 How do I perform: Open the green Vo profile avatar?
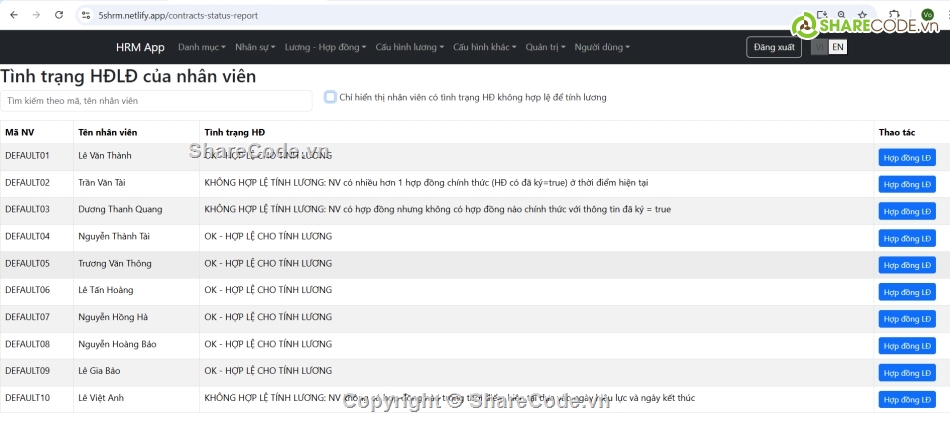[927, 15]
